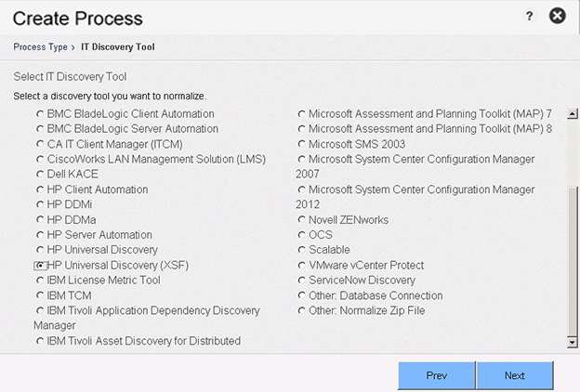
Task: Select Novell ZENworks radio button
Action: pyautogui.click(x=302, y=220)
